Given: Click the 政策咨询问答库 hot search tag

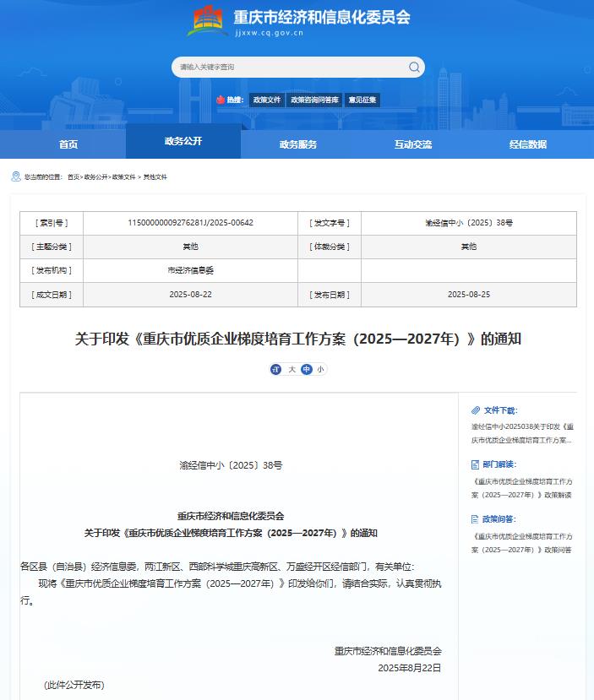Looking at the screenshot, I should click(x=314, y=100).
